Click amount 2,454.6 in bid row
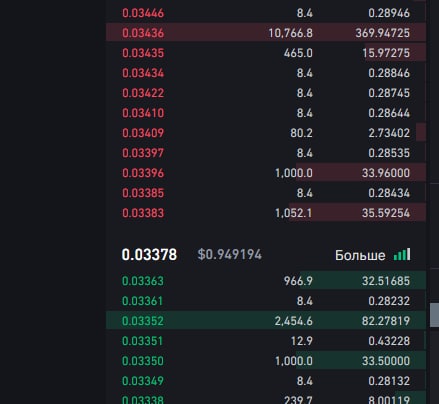This screenshot has height=404, width=439. pyautogui.click(x=294, y=321)
